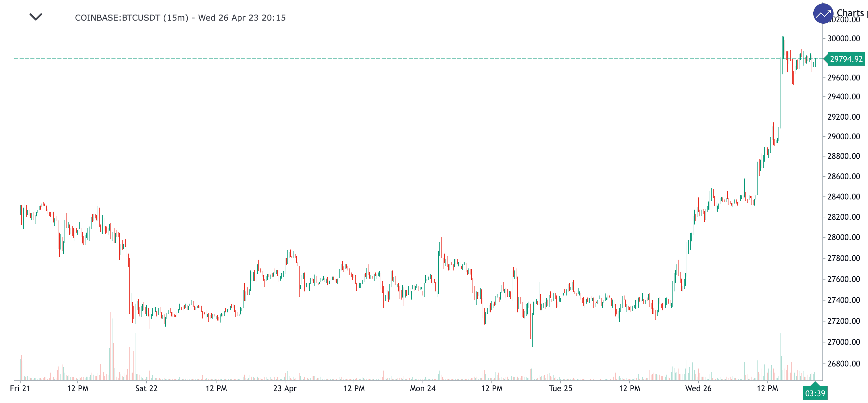Image resolution: width=868 pixels, height=403 pixels.
Task: Click the Wed 26 date axis label
Action: point(698,388)
